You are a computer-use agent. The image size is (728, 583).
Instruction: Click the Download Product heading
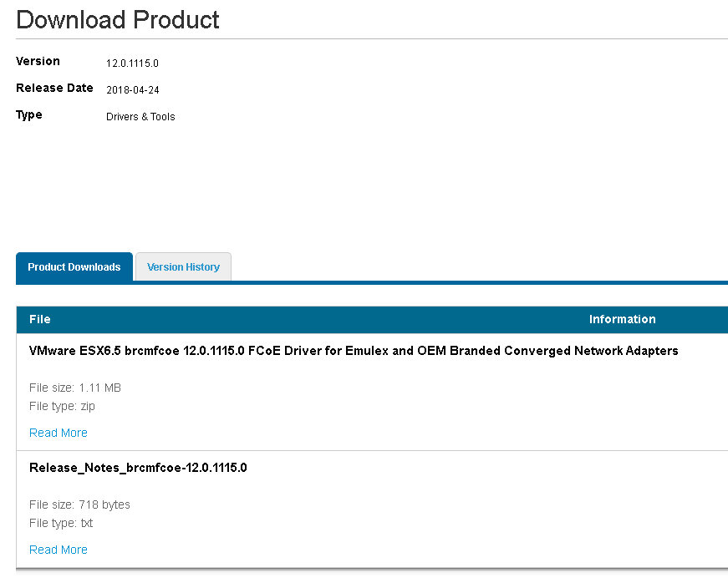(x=118, y=20)
